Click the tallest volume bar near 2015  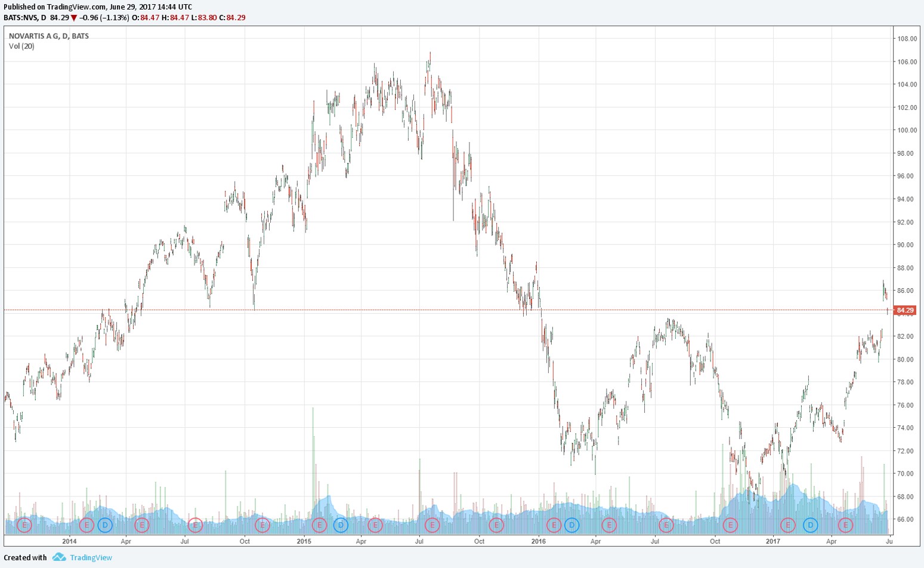click(x=313, y=453)
